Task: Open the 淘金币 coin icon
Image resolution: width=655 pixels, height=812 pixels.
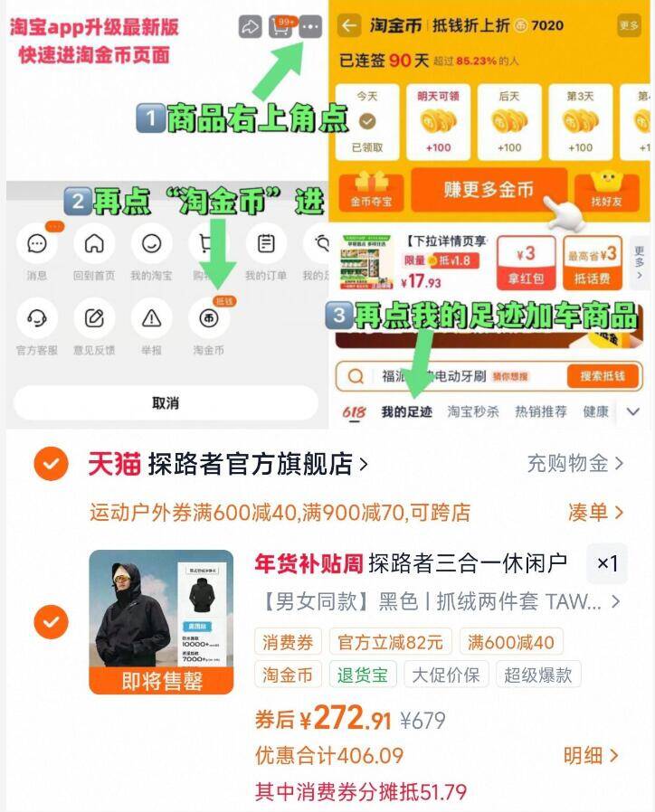Action: coord(209,318)
